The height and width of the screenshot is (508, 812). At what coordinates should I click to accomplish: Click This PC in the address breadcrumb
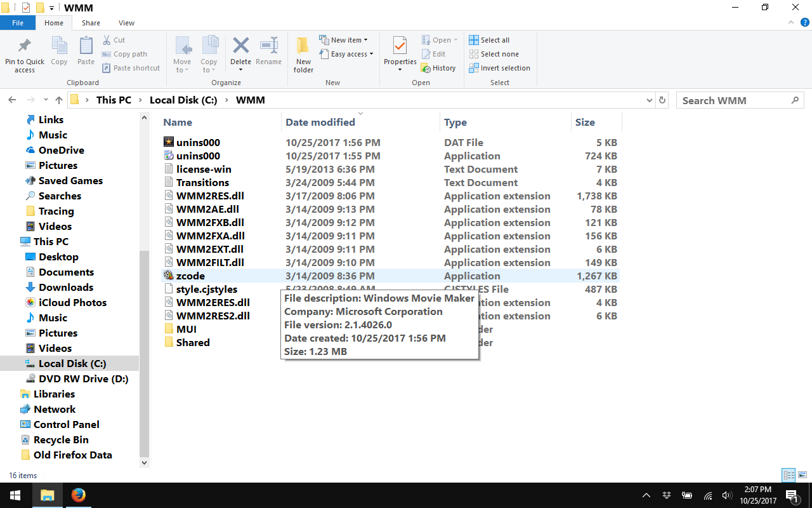114,100
